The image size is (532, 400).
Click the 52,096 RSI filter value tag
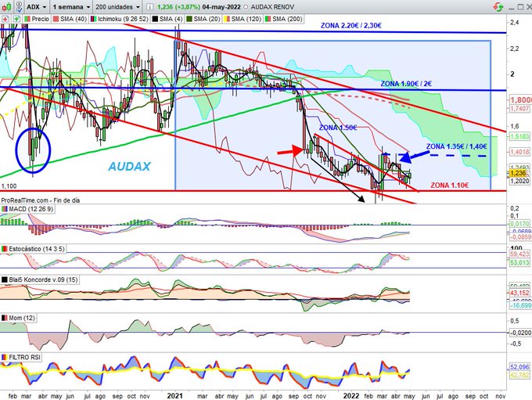coord(519,367)
